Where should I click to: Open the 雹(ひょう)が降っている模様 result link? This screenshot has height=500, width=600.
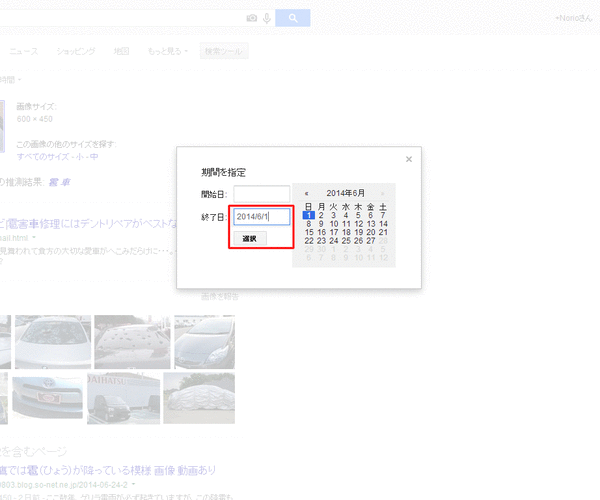108,470
